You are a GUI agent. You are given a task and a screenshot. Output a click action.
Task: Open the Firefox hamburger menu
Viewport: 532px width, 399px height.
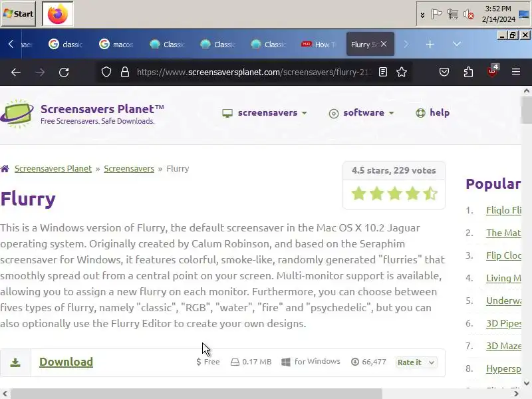coord(516,72)
